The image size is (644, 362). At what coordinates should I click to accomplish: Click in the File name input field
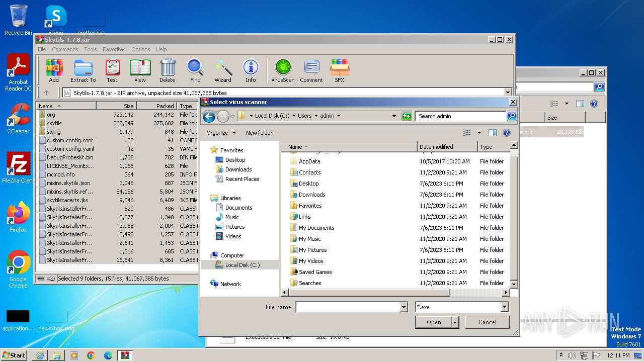[x=348, y=307]
